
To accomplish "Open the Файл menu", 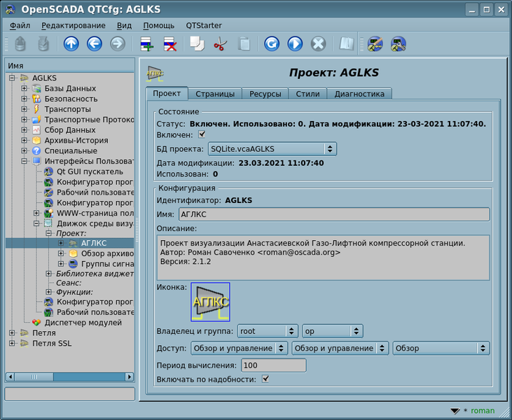I will [20, 25].
